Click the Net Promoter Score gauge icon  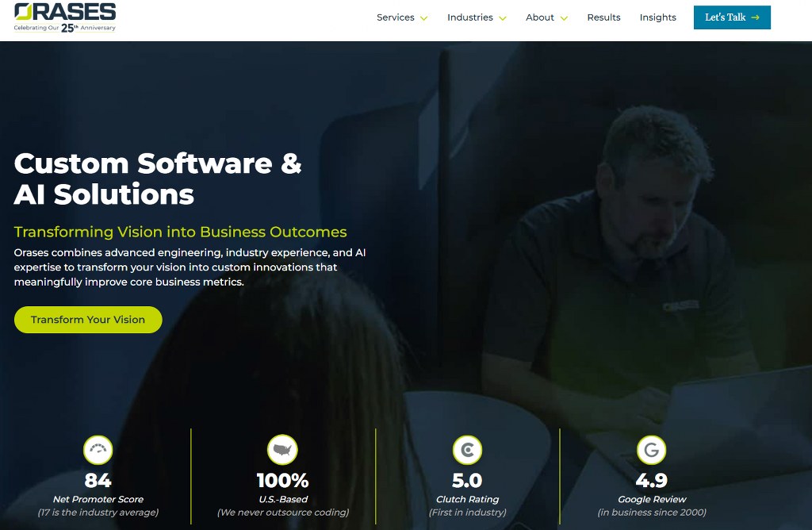tap(98, 450)
